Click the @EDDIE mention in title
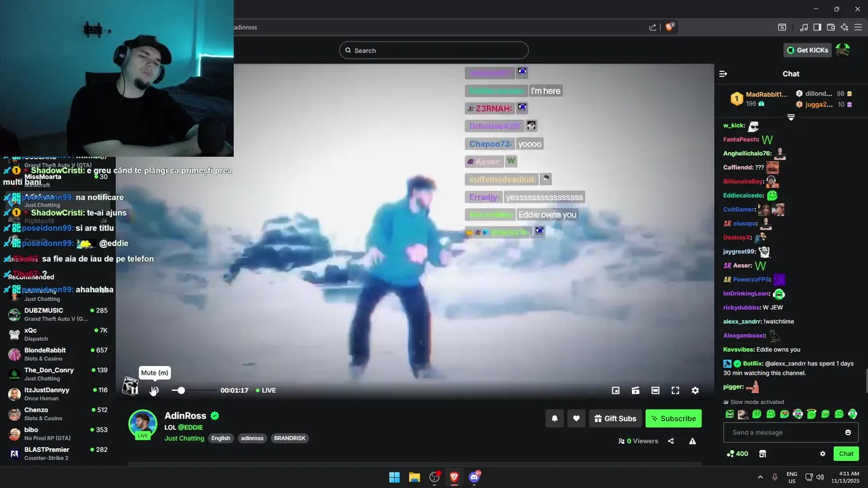The image size is (868, 488). [x=191, y=428]
